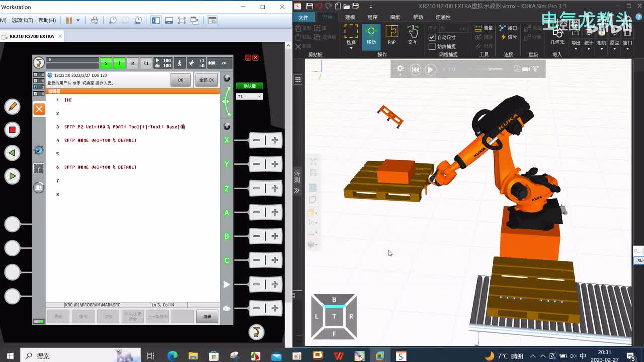Activate the PnP tool in the ribbon

[x=391, y=35]
